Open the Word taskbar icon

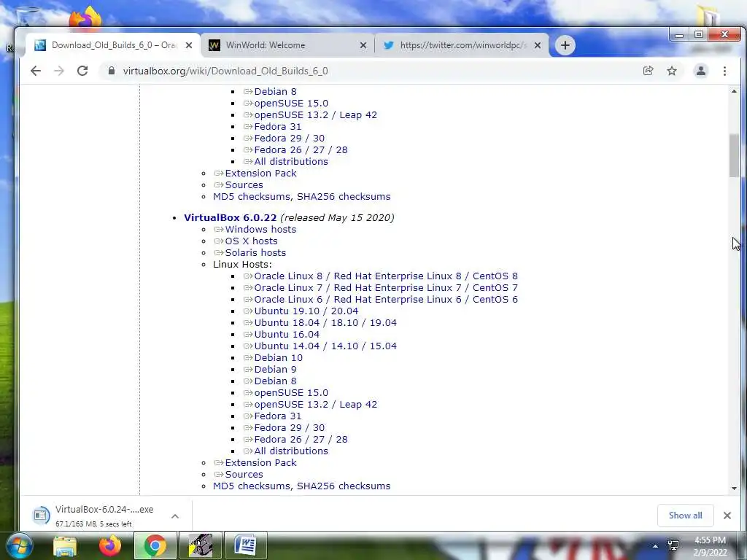[245, 545]
